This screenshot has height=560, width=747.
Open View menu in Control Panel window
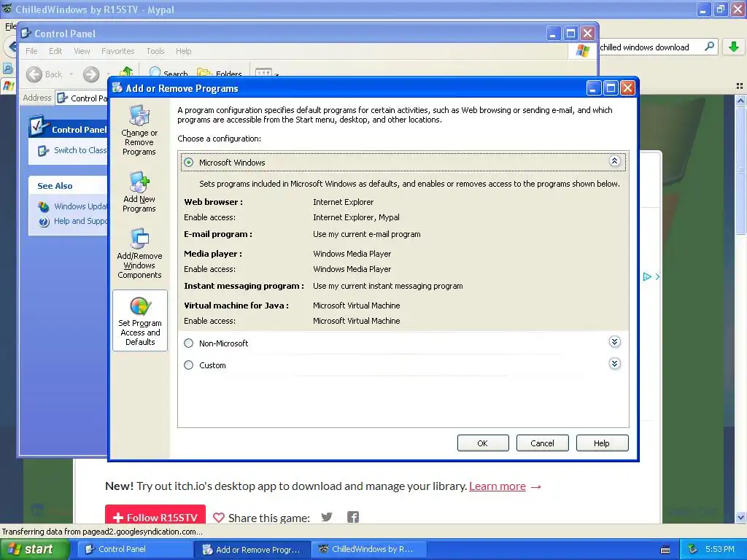(x=82, y=51)
